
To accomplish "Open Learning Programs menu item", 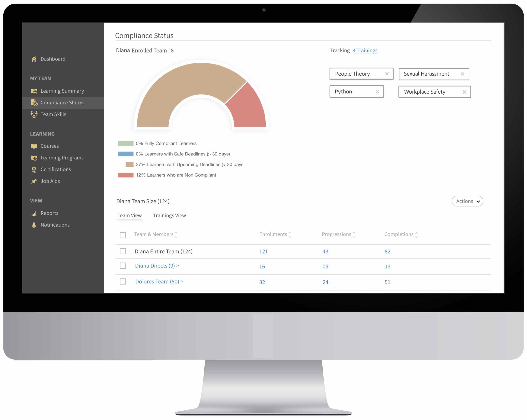I will click(x=62, y=158).
